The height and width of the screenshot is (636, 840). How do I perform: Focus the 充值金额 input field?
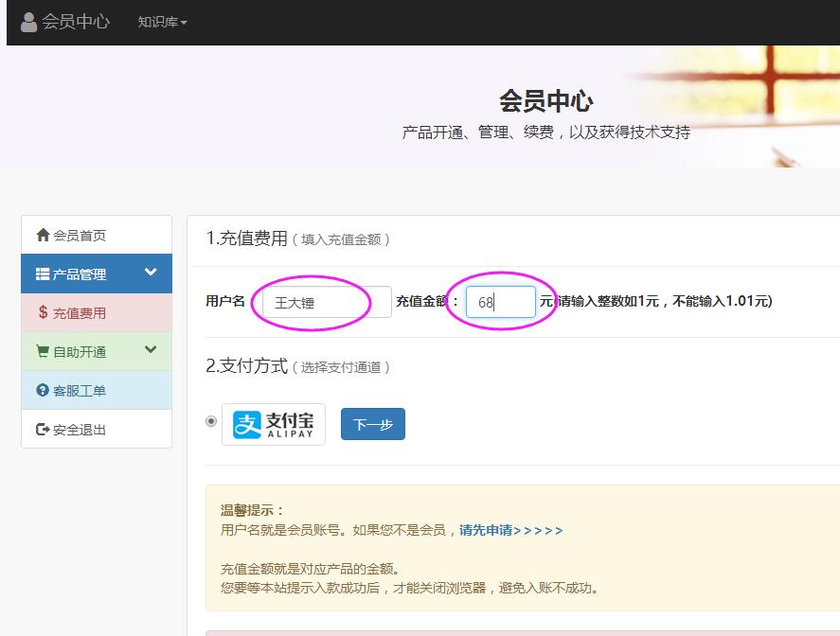point(500,302)
